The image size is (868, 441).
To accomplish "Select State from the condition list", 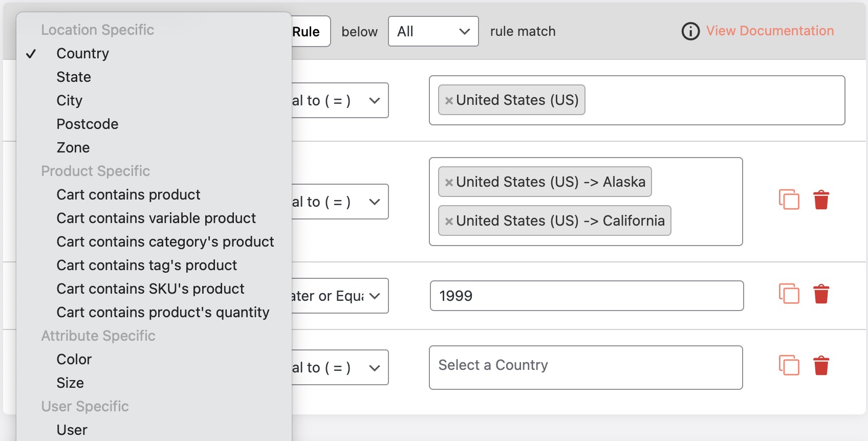I will tap(74, 77).
